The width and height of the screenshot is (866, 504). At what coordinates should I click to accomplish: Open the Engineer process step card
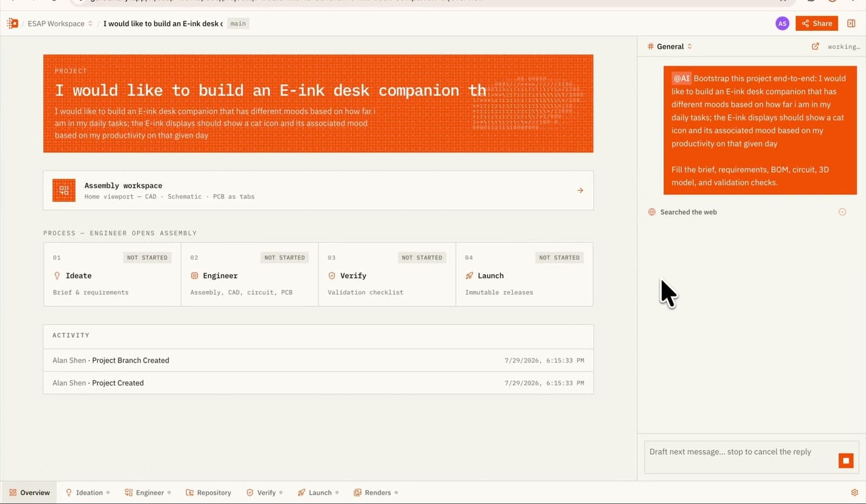pos(250,274)
